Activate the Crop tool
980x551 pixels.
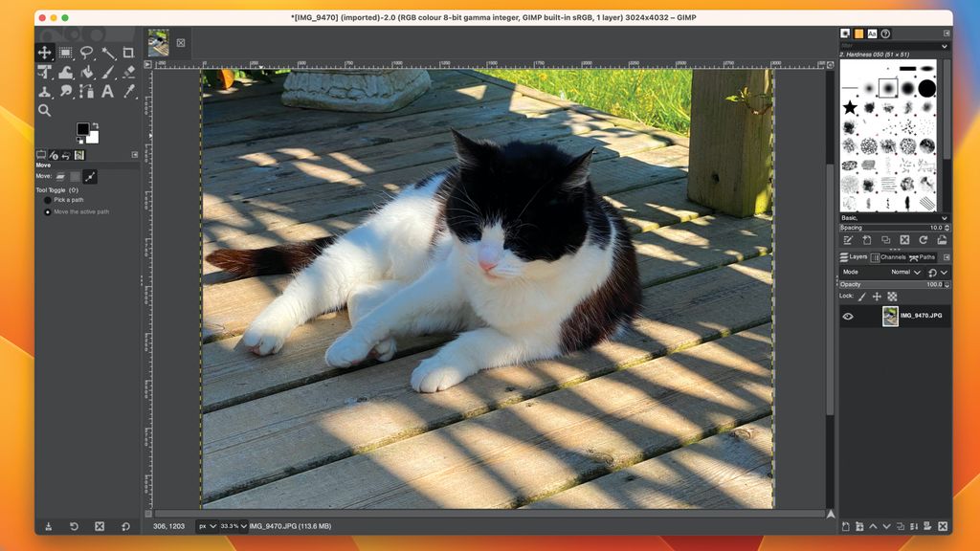pos(128,53)
